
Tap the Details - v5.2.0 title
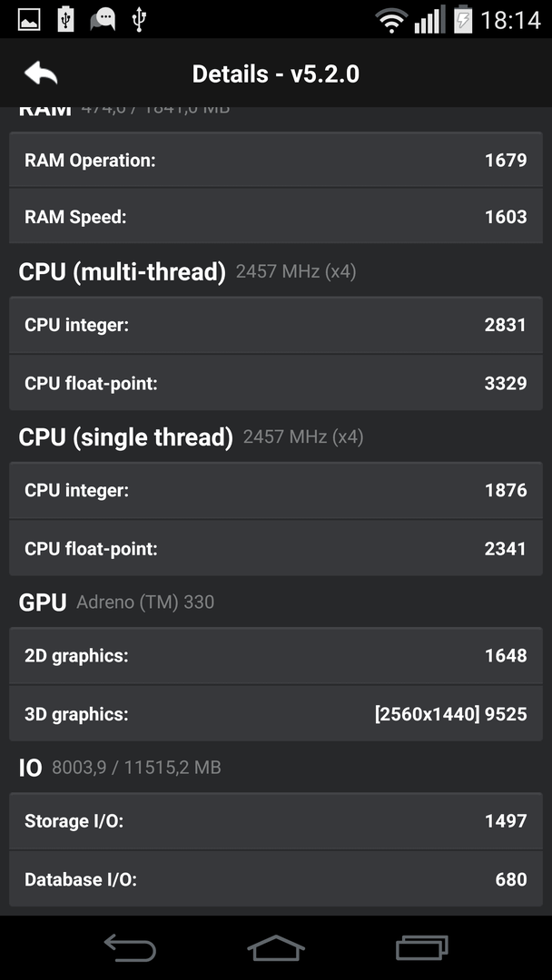tap(276, 73)
